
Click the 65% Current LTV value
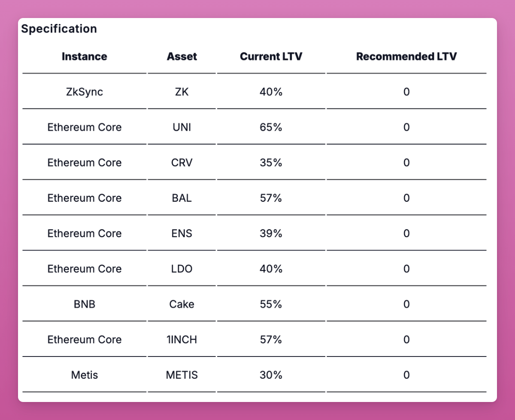pos(271,127)
